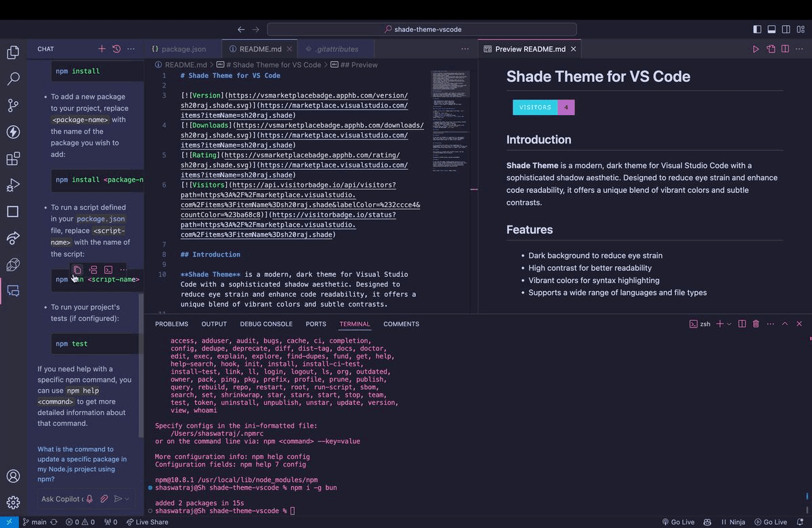The height and width of the screenshot is (528, 812).
Task: Click the teal VISITORS badge in the preview
Action: pyautogui.click(x=535, y=107)
